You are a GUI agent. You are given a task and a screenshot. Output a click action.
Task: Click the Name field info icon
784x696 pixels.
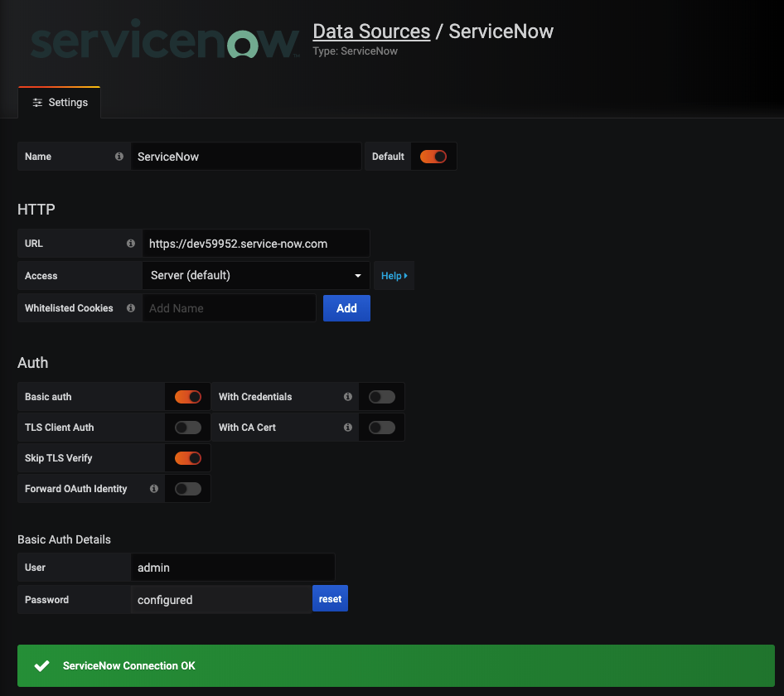point(119,157)
